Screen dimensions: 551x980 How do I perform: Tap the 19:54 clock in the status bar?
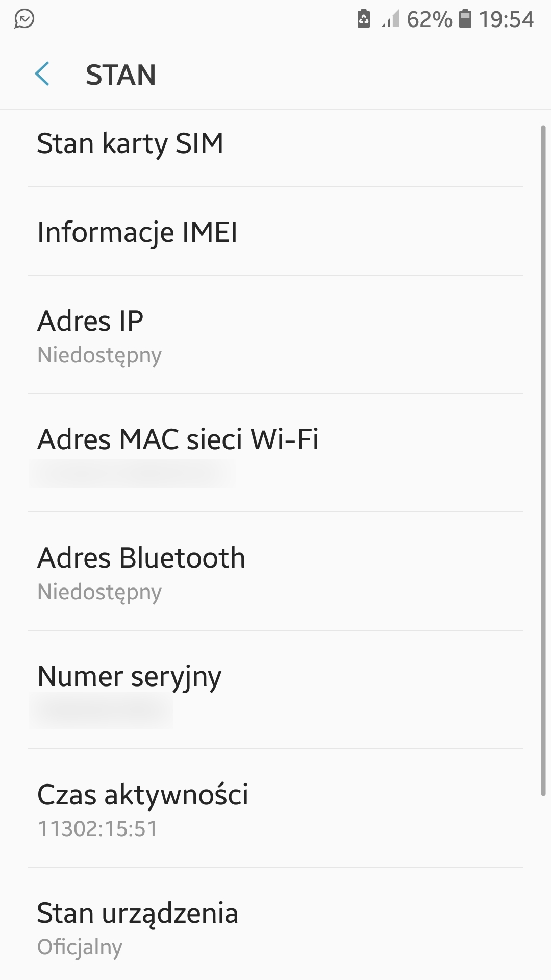click(x=506, y=19)
